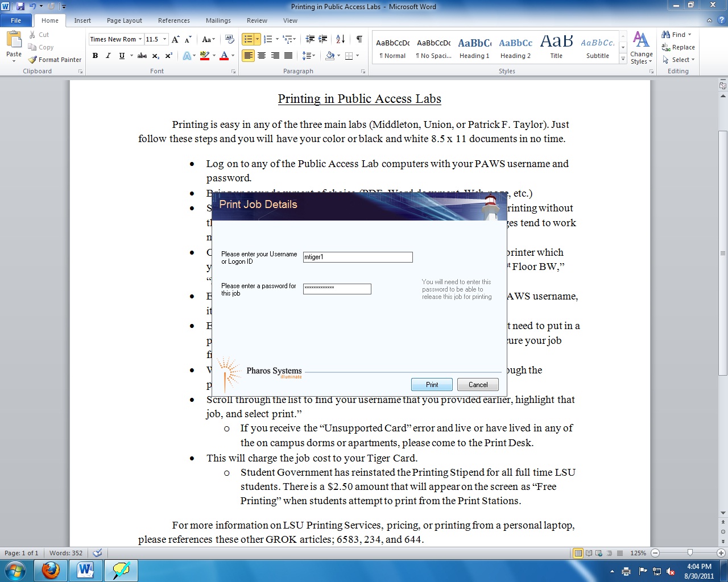This screenshot has height=582, width=728.
Task: Click the zoom out minus button
Action: 655,553
